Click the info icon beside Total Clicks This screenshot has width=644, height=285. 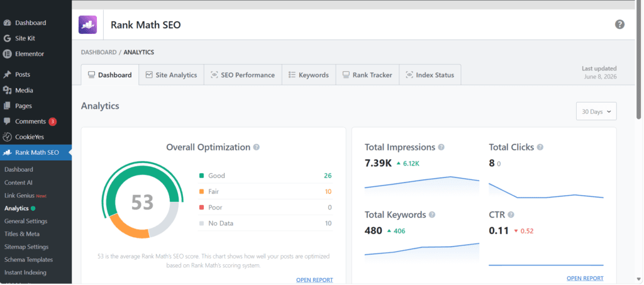click(540, 147)
